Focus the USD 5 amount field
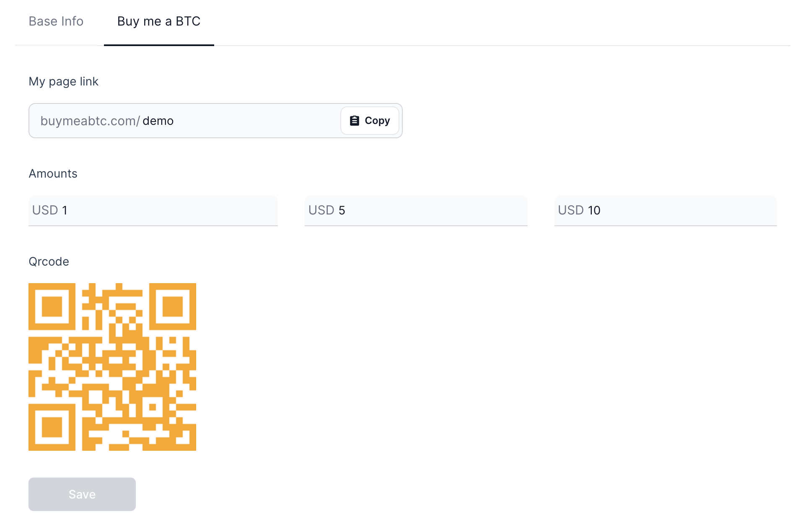 pyautogui.click(x=416, y=210)
